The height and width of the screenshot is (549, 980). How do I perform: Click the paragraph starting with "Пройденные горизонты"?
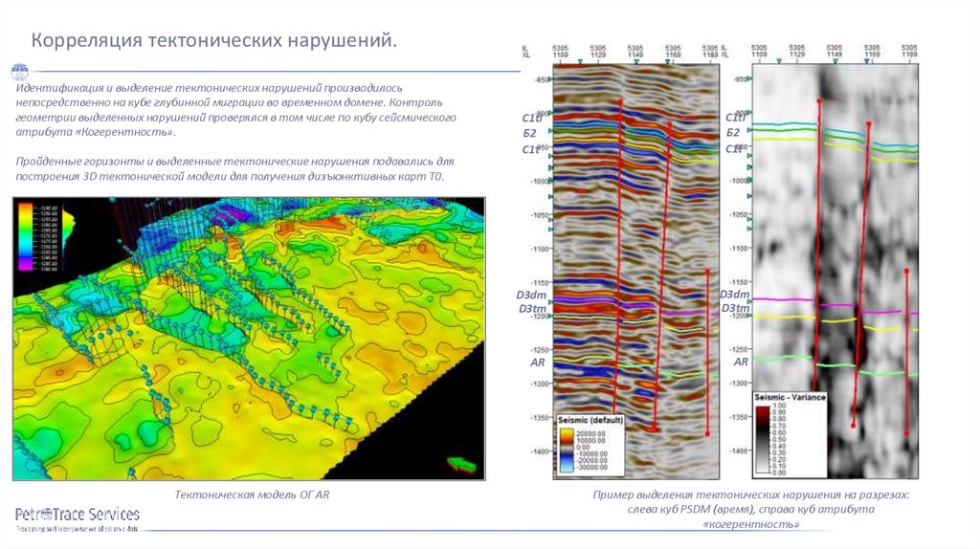234,168
